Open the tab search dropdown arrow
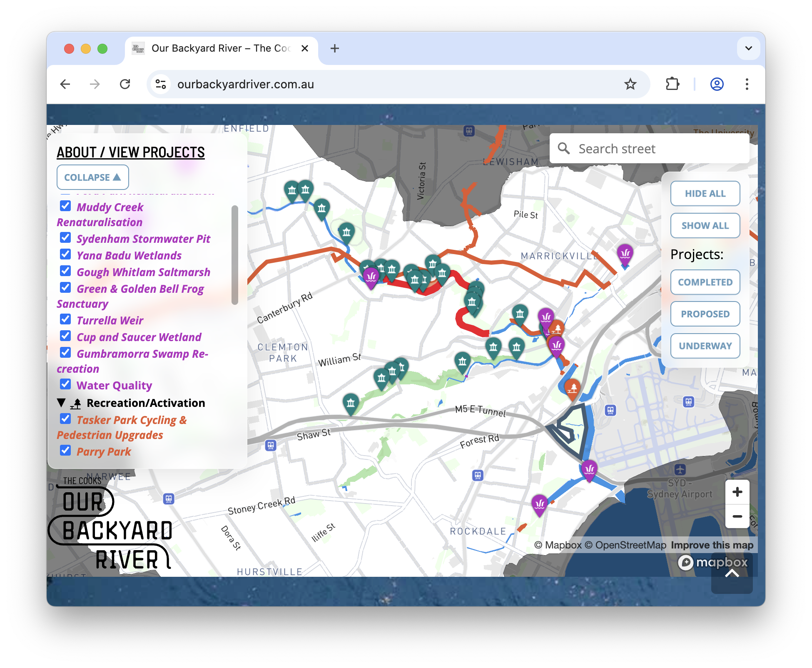 (x=748, y=48)
